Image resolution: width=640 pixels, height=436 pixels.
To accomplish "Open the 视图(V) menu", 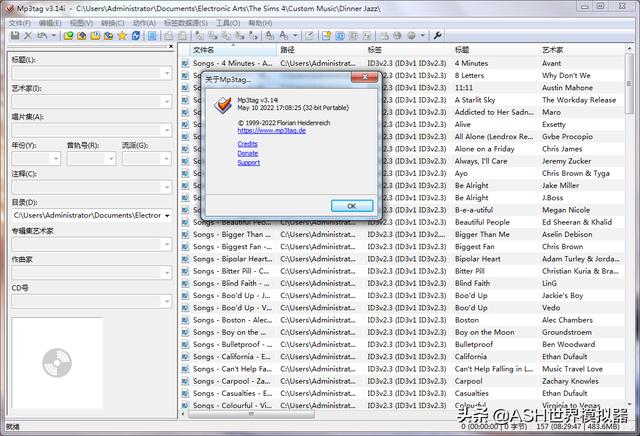I will tap(81, 23).
